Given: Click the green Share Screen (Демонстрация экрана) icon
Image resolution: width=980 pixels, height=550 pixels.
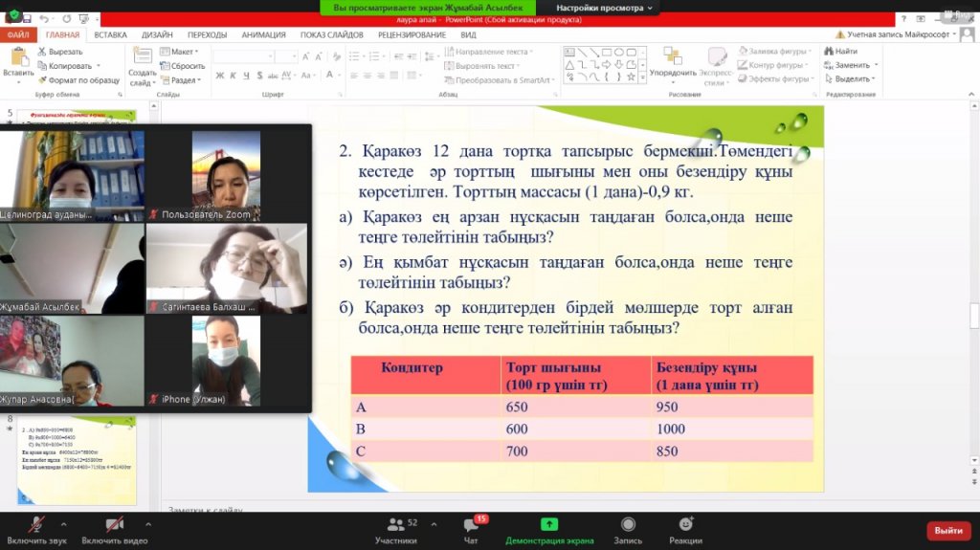Looking at the screenshot, I should pos(549,524).
